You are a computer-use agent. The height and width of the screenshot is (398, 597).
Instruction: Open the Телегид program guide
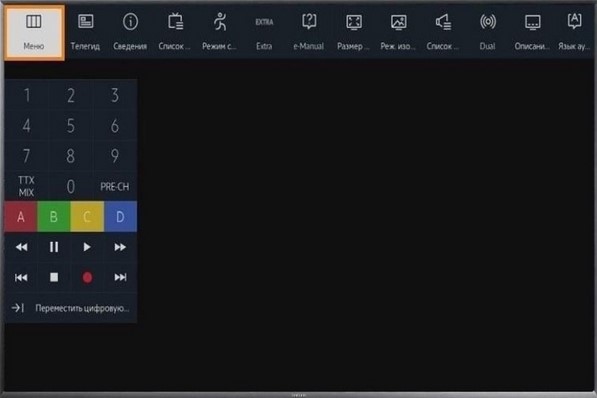point(85,32)
